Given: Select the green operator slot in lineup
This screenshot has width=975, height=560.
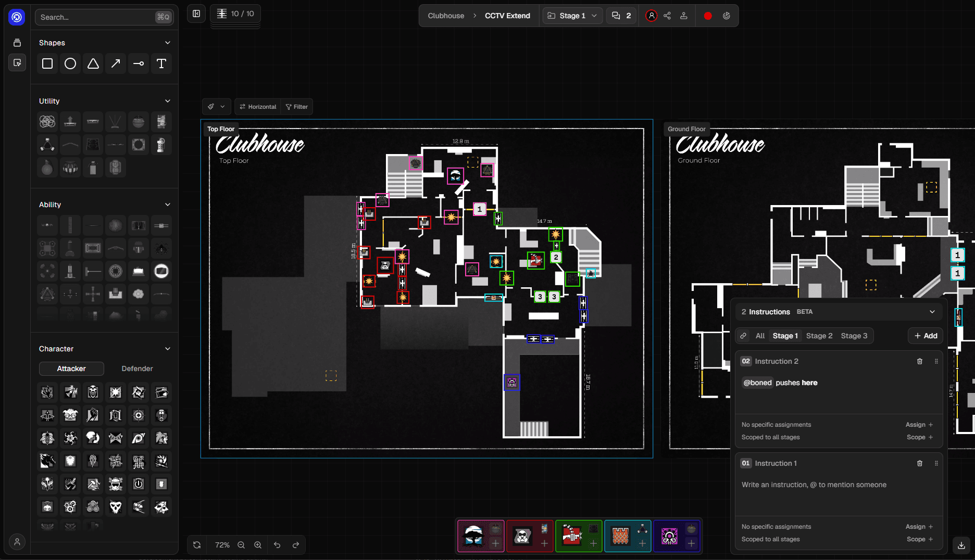Looking at the screenshot, I should point(579,536).
